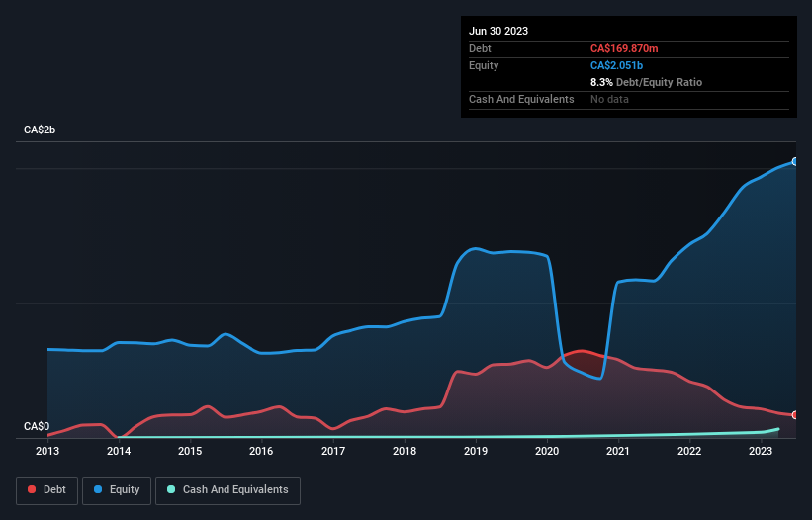Image resolution: width=812 pixels, height=520 pixels.
Task: Click the CA$169.870m debt value
Action: 624,48
